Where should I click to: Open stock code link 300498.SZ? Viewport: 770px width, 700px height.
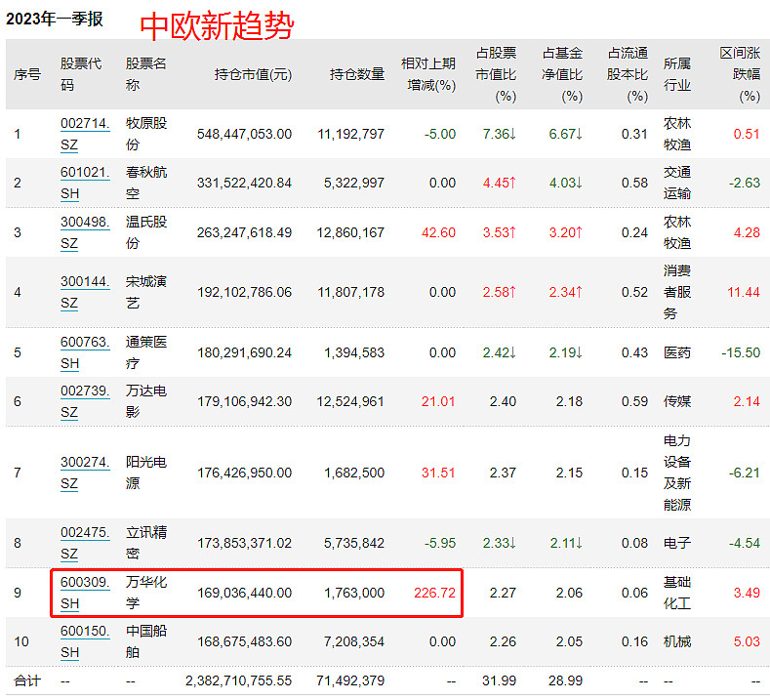coord(85,232)
